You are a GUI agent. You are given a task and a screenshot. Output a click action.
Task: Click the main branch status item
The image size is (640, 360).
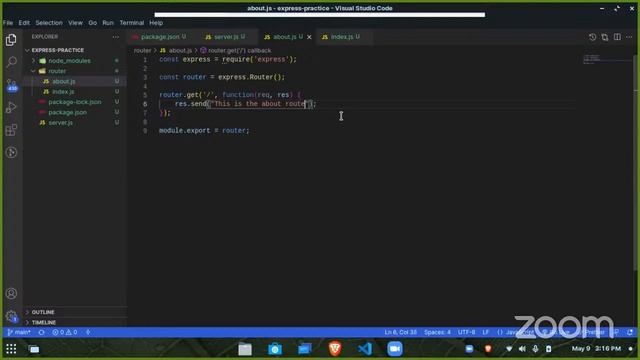(x=19, y=332)
